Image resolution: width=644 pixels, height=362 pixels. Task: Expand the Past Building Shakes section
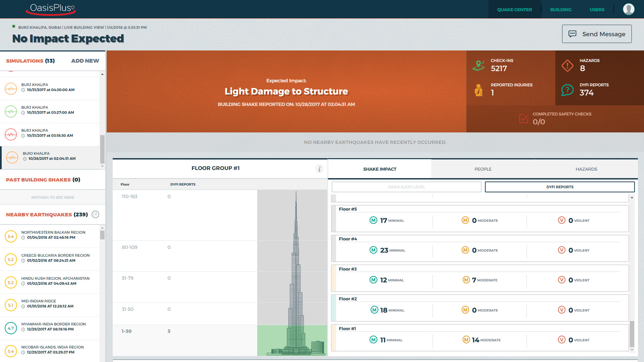43,180
